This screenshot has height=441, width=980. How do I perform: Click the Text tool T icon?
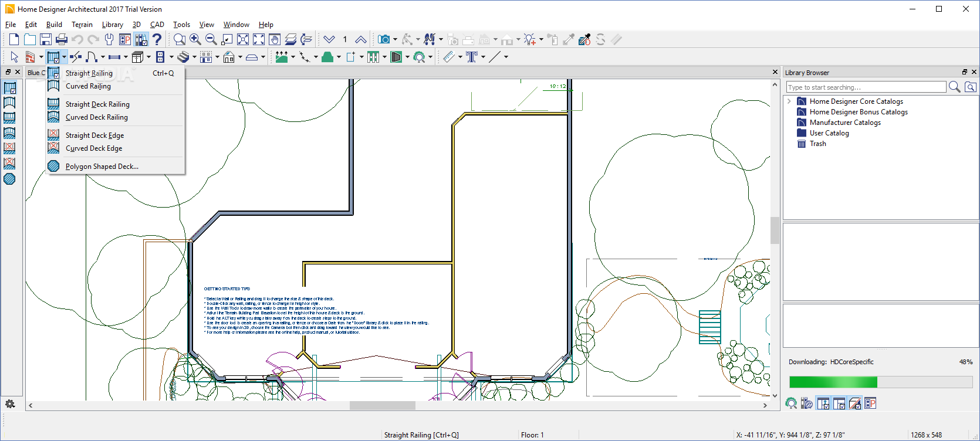pyautogui.click(x=472, y=57)
